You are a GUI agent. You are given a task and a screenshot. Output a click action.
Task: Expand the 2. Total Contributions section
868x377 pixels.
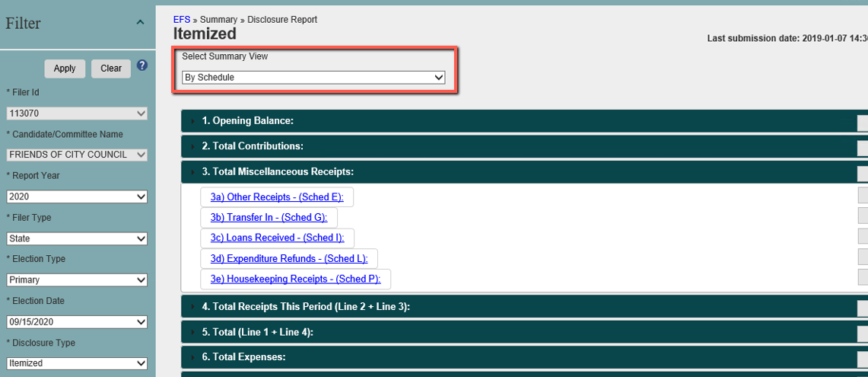[x=524, y=146]
